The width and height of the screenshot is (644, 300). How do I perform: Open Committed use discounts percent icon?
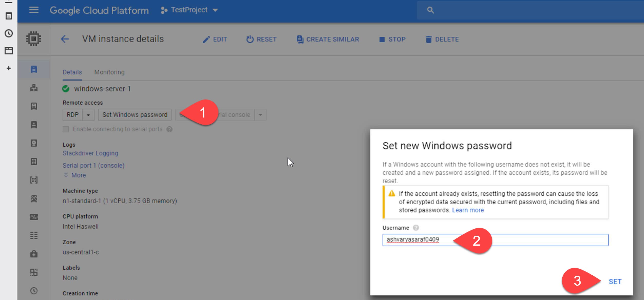pos(34,217)
